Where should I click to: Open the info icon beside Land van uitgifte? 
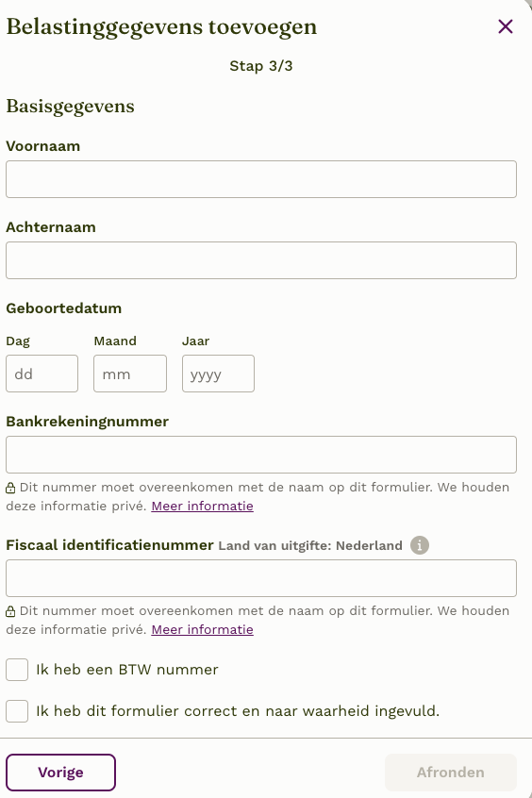(x=420, y=545)
